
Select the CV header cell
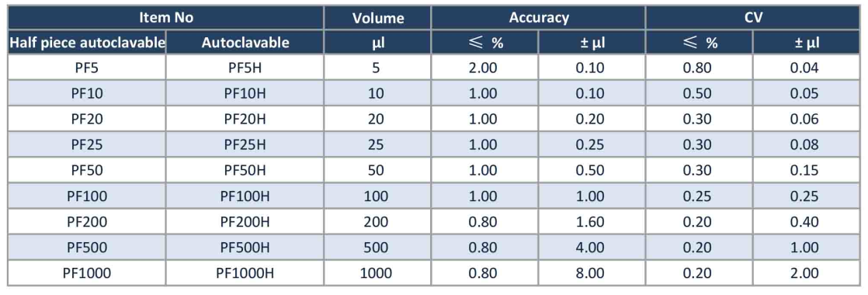(x=753, y=18)
